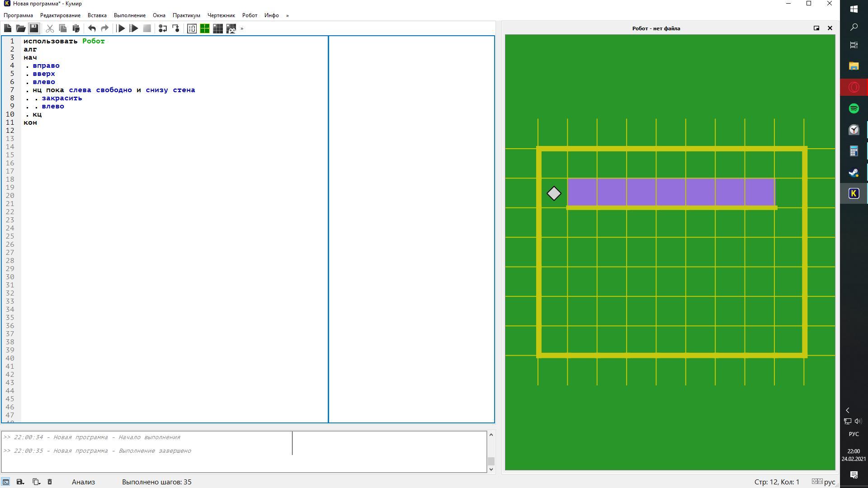This screenshot has width=868, height=488.
Task: Toggle the Robot field window (green icon)
Action: click(205, 28)
